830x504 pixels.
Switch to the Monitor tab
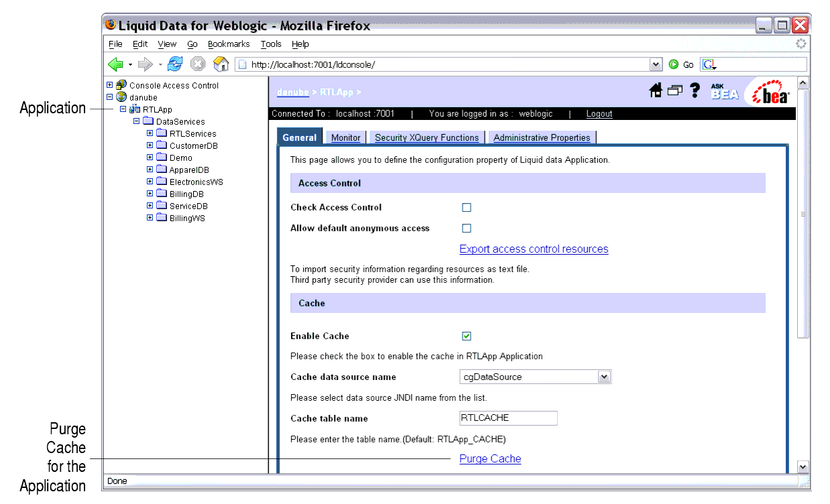point(346,137)
